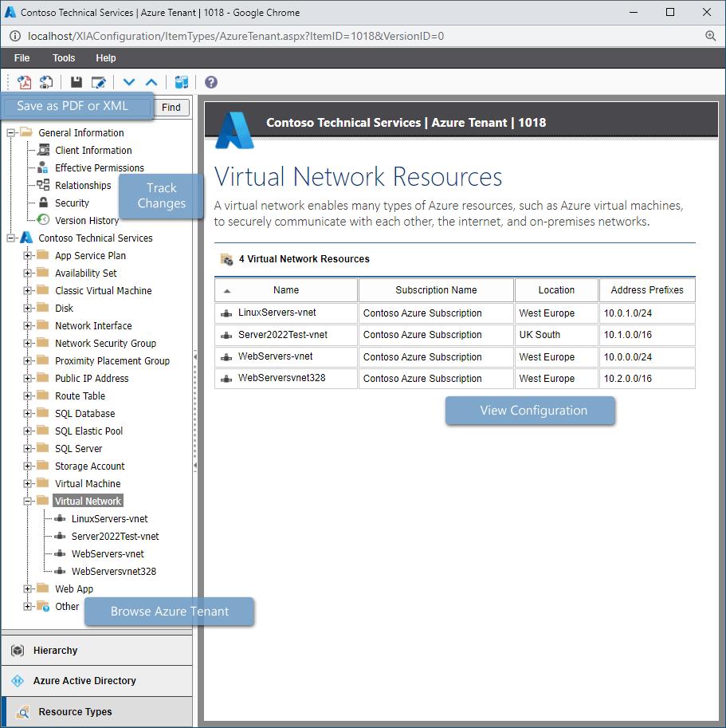The width and height of the screenshot is (726, 728).
Task: Select WebServersvnet328 in the tree
Action: point(114,572)
